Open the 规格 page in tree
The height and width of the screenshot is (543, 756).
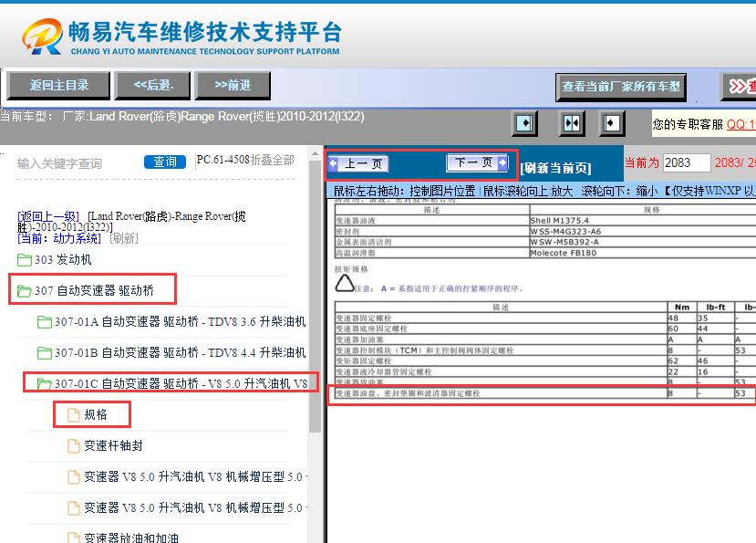(96, 415)
